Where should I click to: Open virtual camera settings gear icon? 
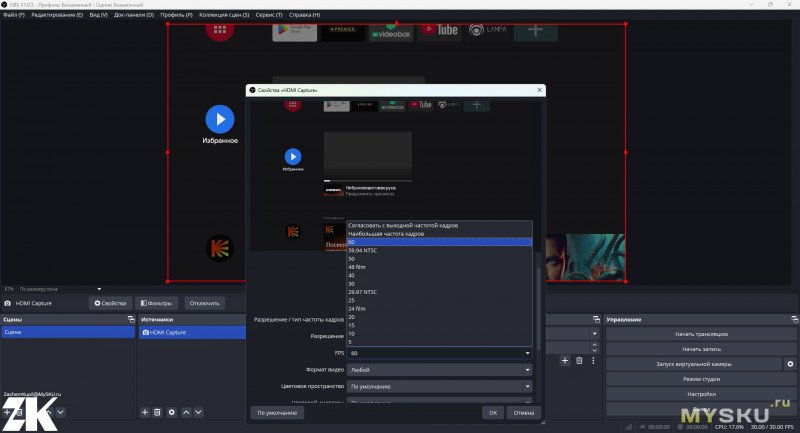[x=790, y=364]
